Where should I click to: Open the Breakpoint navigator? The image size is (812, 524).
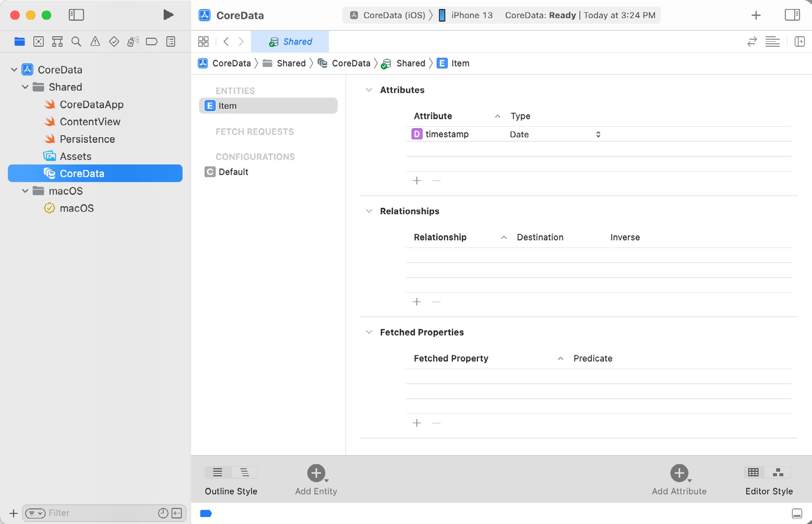click(151, 42)
